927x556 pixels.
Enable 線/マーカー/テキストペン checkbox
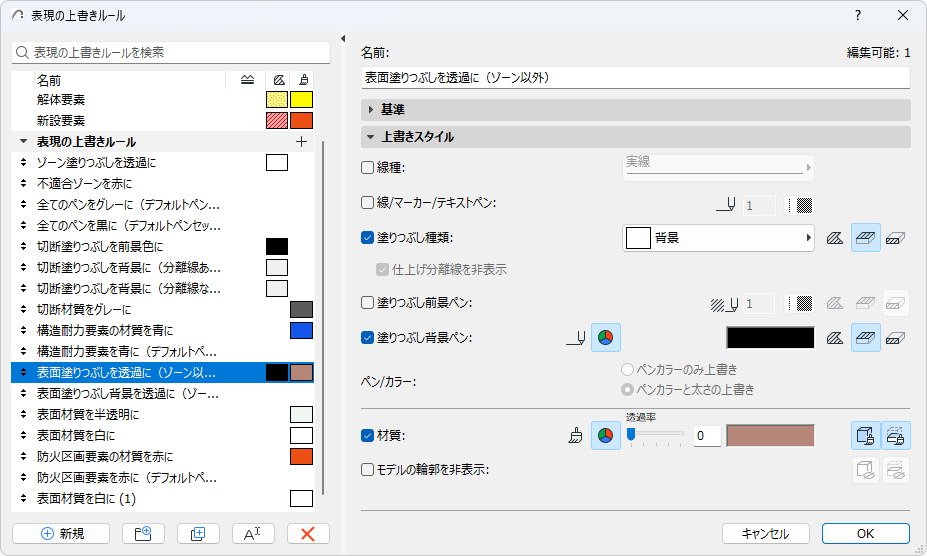point(367,203)
